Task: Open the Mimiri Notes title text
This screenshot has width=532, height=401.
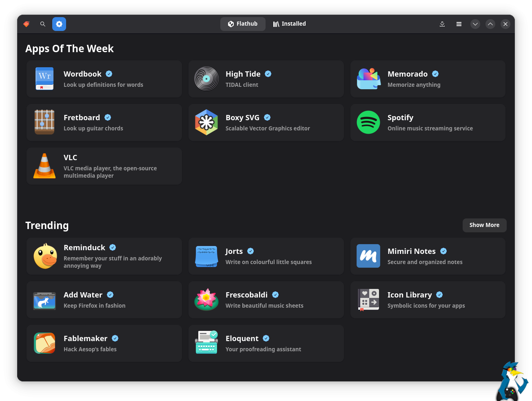Action: 411,251
